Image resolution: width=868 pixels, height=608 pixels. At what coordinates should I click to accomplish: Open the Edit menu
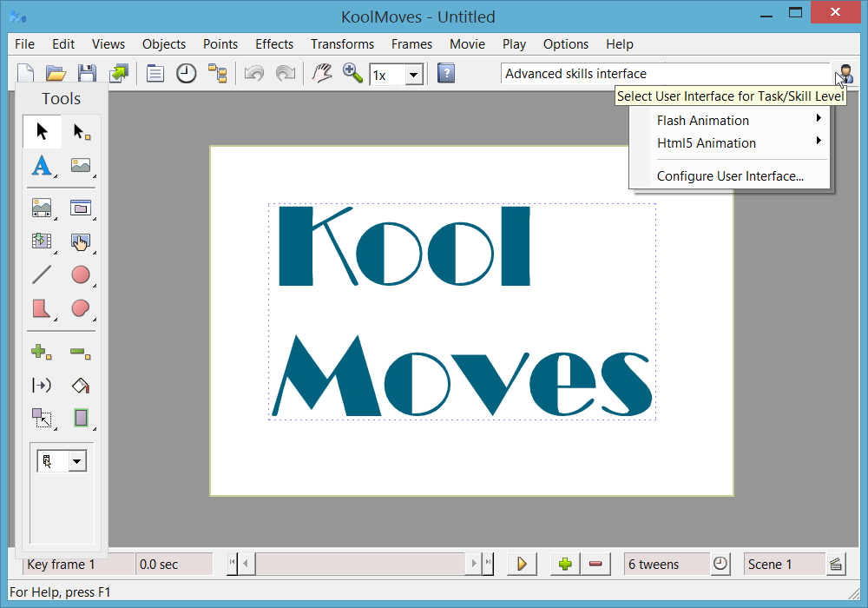[x=63, y=44]
